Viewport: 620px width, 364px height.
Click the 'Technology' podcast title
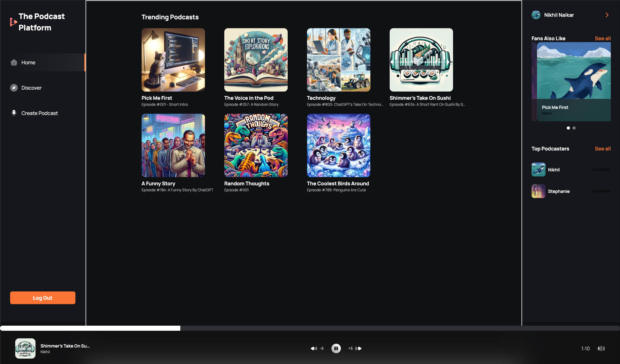tap(321, 98)
